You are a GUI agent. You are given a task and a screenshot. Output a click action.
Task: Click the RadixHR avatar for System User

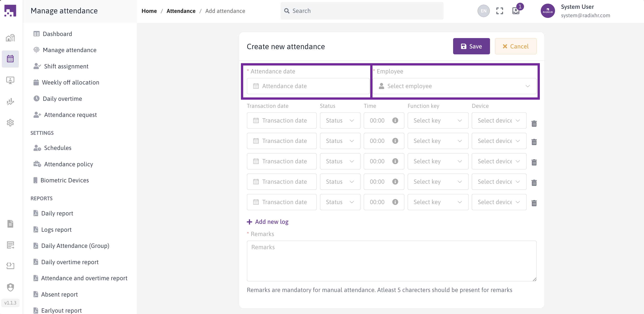(x=548, y=11)
